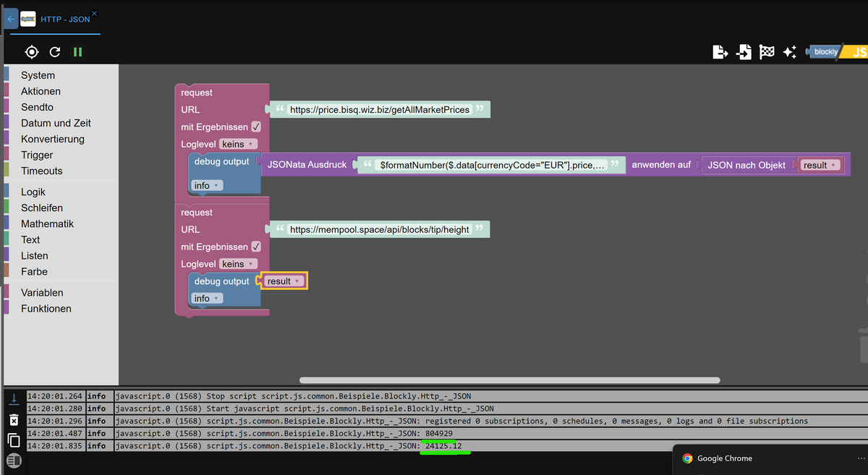Open the System block category
Screen dimensions: 868x475
(x=38, y=75)
